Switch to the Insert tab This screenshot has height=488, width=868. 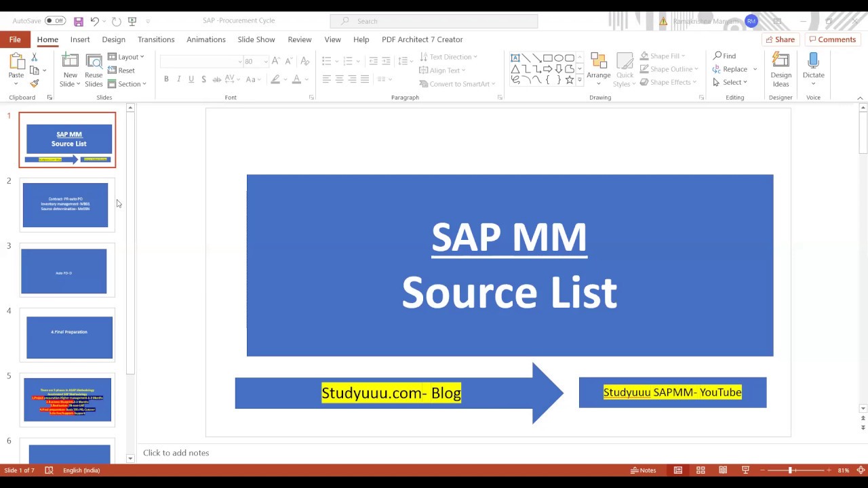pyautogui.click(x=80, y=39)
